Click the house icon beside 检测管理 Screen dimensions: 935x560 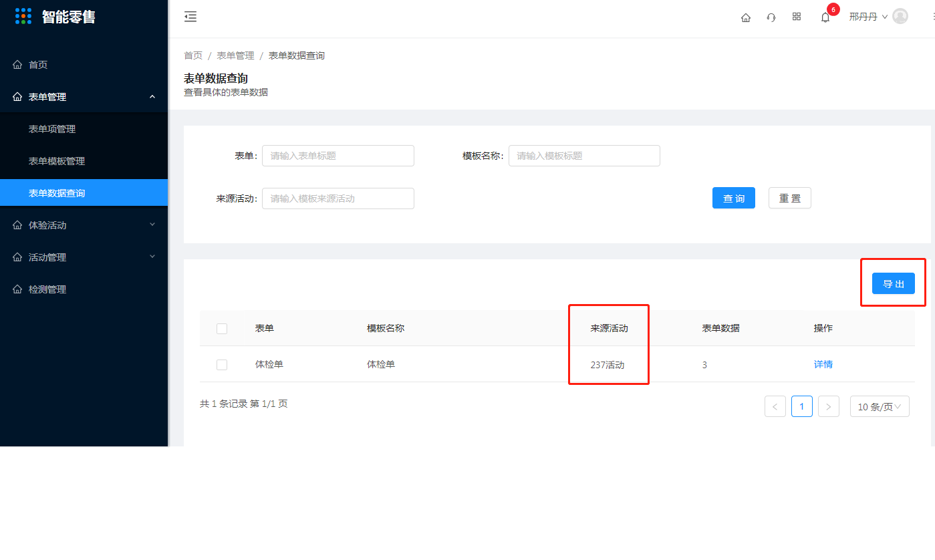17,289
